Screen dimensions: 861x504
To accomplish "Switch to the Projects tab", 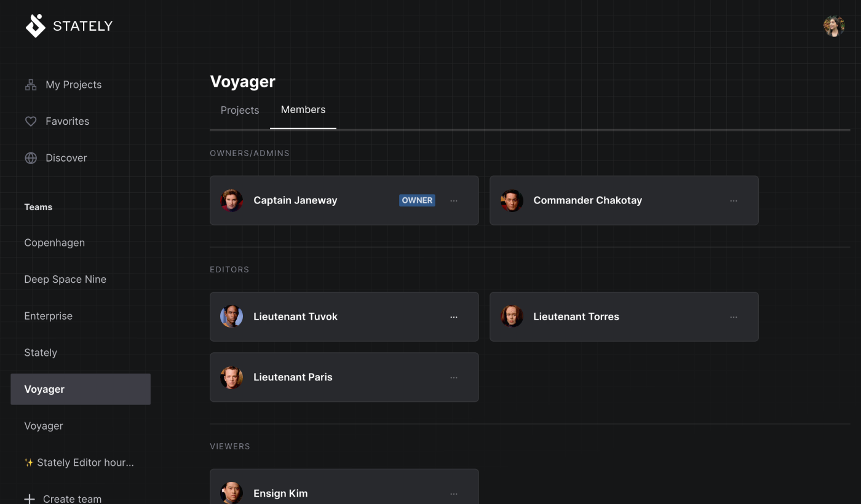I will (240, 110).
